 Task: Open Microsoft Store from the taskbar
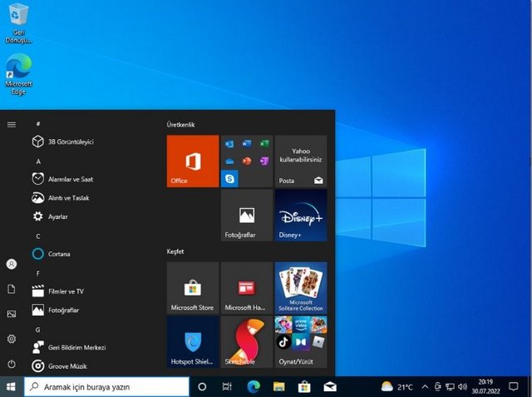click(304, 386)
